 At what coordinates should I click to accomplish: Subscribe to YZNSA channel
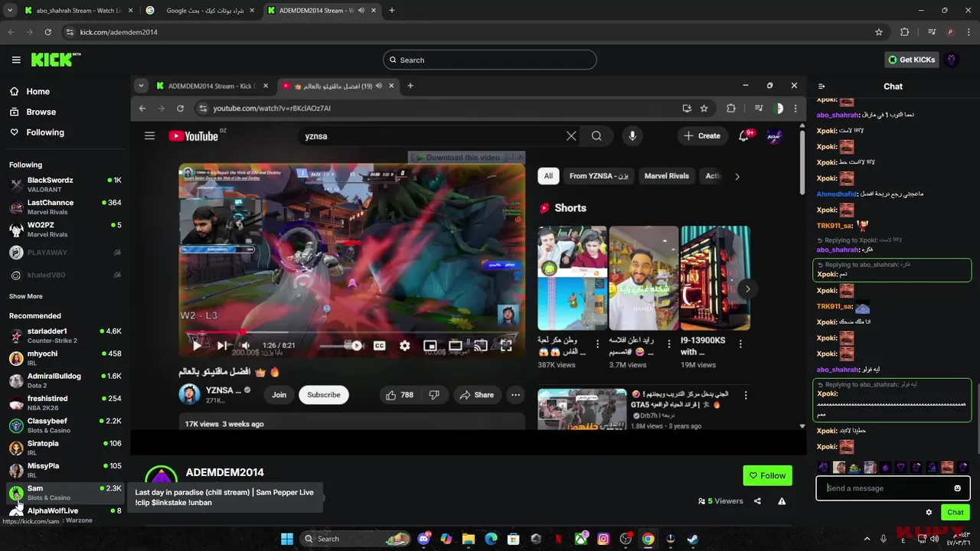point(324,395)
